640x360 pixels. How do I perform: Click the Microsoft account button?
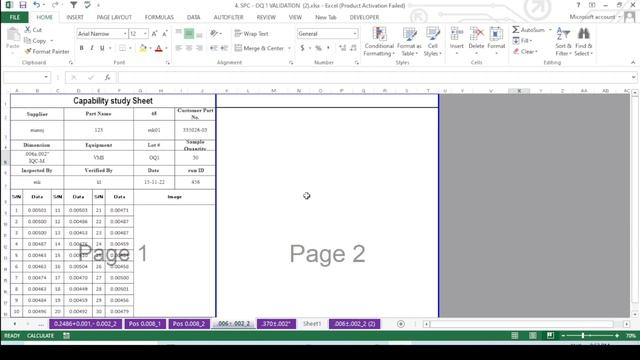595,17
